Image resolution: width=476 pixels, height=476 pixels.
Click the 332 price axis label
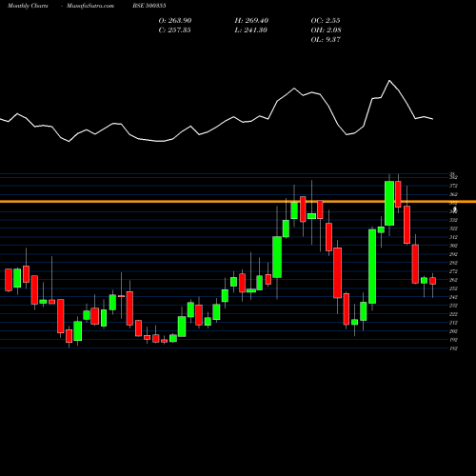(x=453, y=220)
